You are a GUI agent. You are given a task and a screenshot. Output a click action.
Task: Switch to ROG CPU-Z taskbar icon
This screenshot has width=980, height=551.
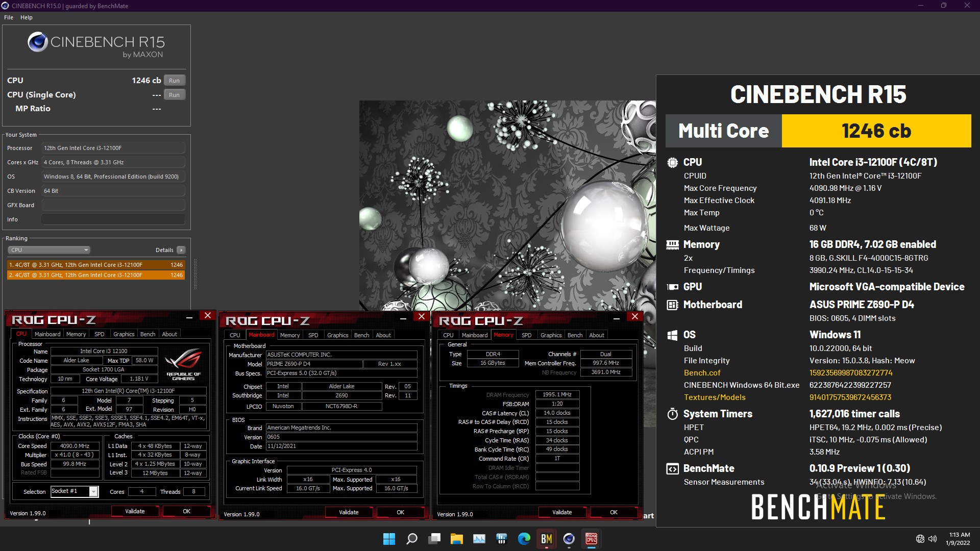point(591,539)
